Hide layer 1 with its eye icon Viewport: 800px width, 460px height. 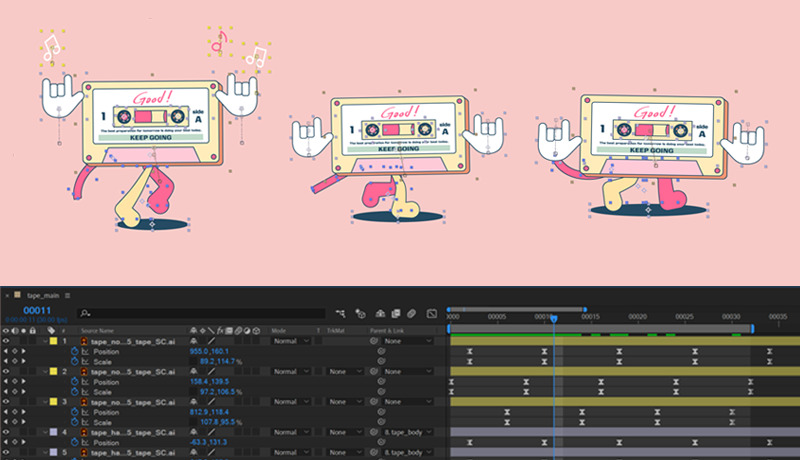point(6,341)
